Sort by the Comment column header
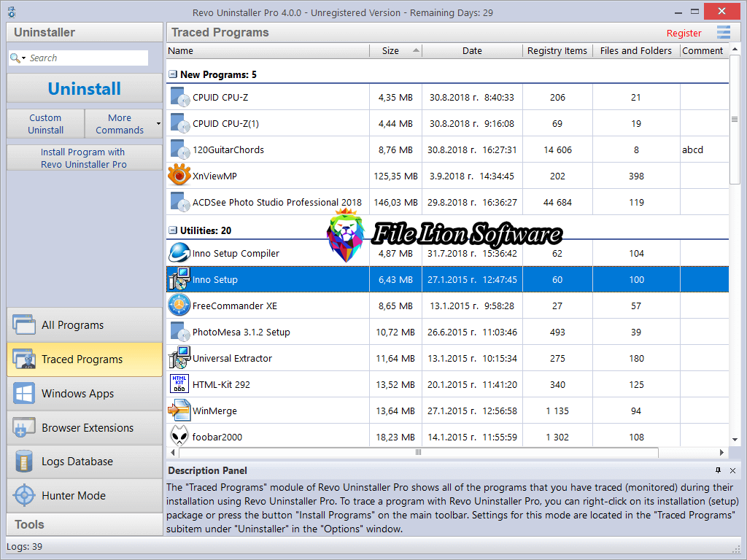The height and width of the screenshot is (560, 747). 704,50
